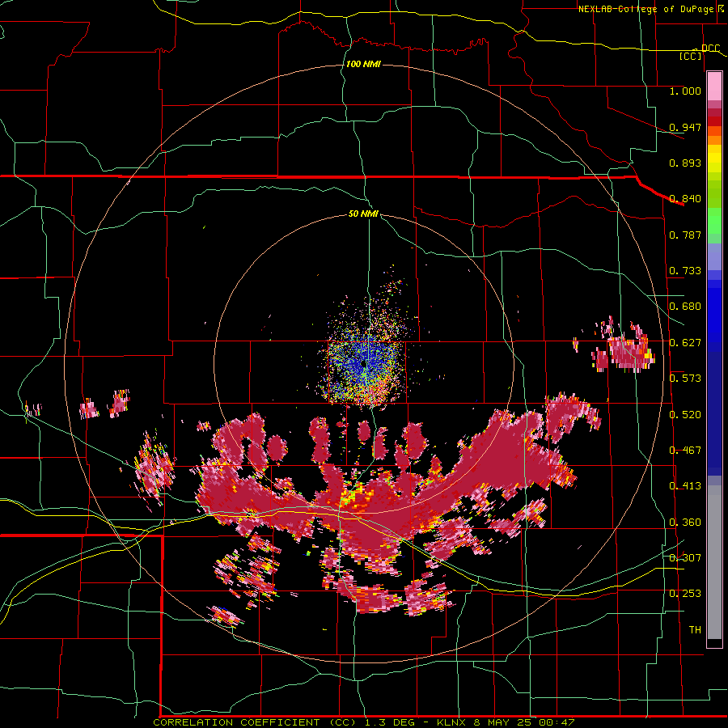Select the DCC label above the legend

pos(710,48)
